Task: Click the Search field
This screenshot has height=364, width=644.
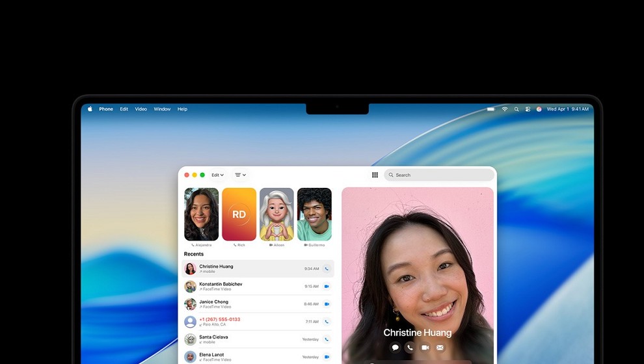Action: point(439,175)
